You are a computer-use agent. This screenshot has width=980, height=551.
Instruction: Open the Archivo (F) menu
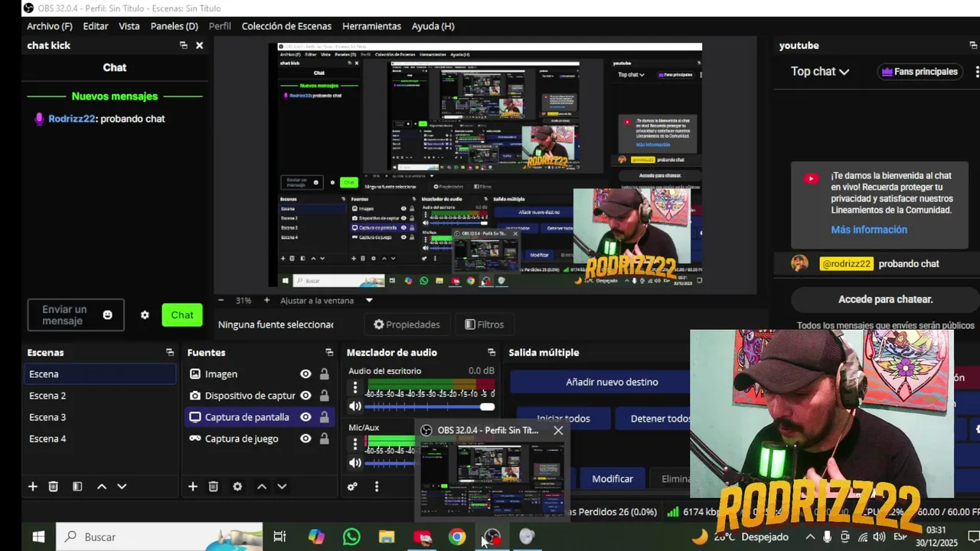50,26
